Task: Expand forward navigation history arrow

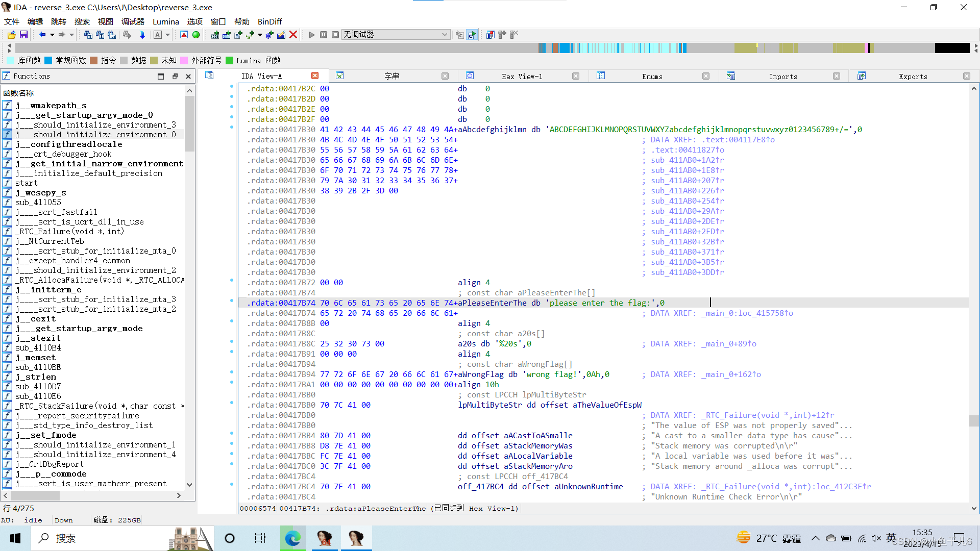Action: coord(72,35)
